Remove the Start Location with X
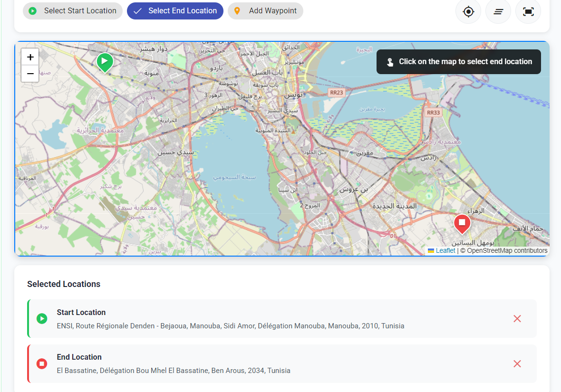This screenshot has width=561, height=392. pyautogui.click(x=517, y=319)
